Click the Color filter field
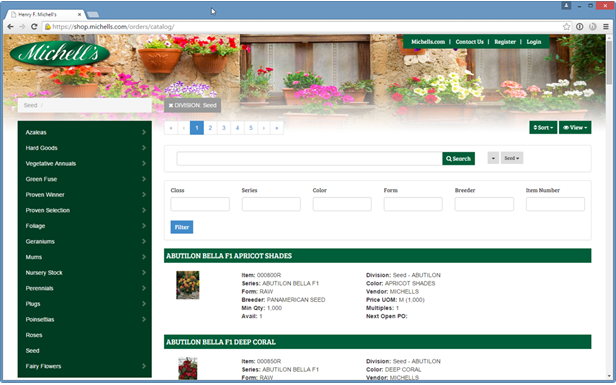Screen dimensions: 616x385 [342, 204]
